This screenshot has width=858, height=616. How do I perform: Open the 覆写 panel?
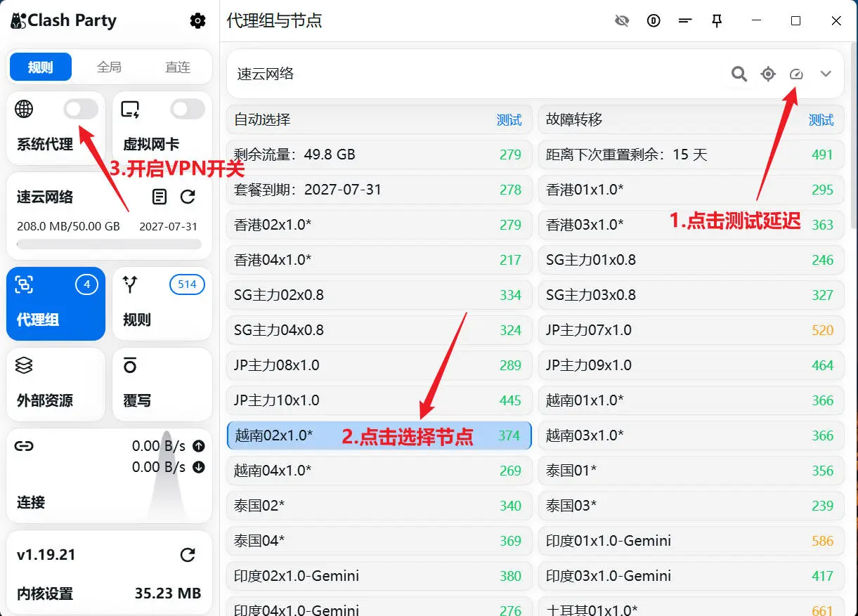pyautogui.click(x=162, y=384)
